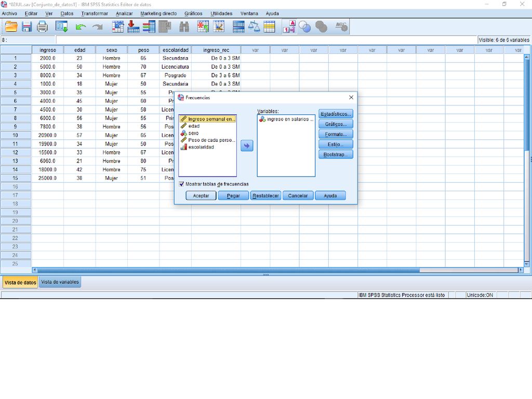The height and width of the screenshot is (399, 532).
Task: Close the Frecuencias dialog
Action: (351, 97)
